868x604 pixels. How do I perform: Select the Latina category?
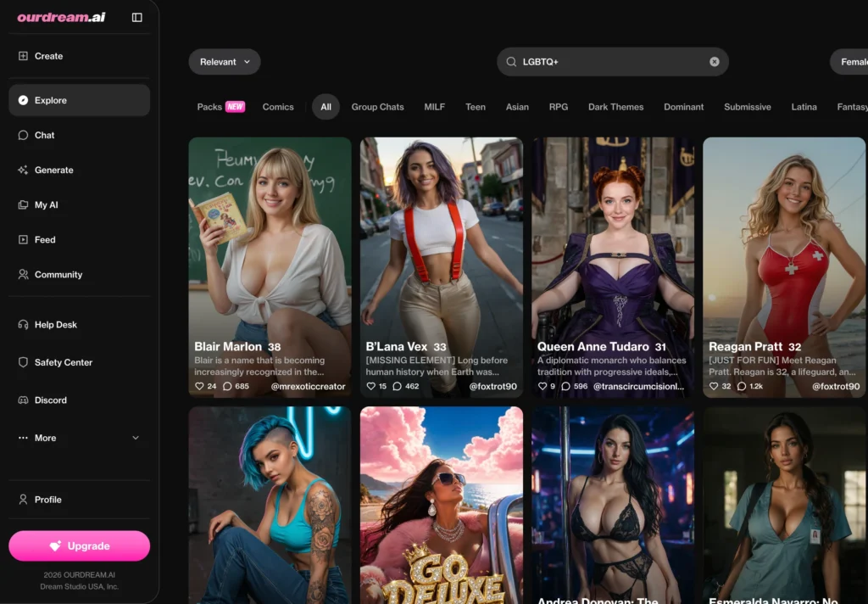804,107
